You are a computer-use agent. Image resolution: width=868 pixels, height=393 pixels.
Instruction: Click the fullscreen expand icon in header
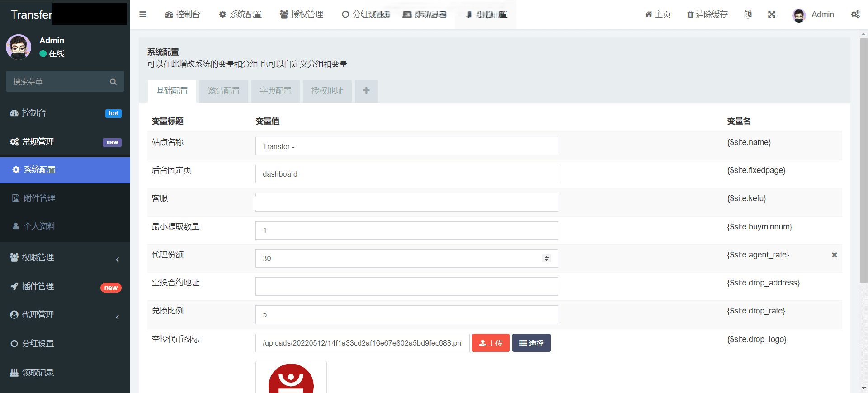pos(772,14)
